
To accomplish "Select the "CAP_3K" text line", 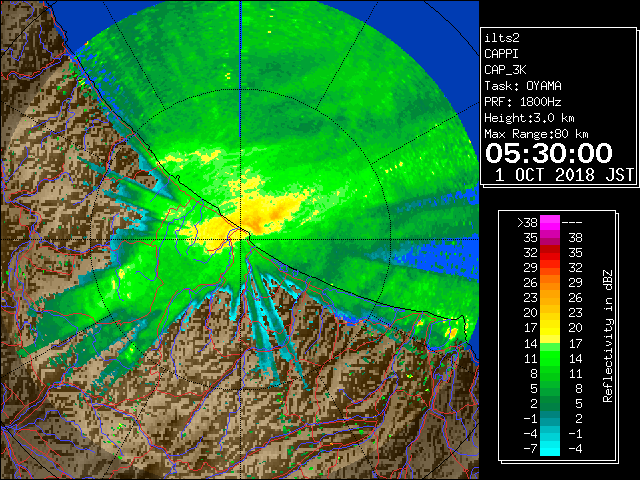I will pyautogui.click(x=505, y=70).
